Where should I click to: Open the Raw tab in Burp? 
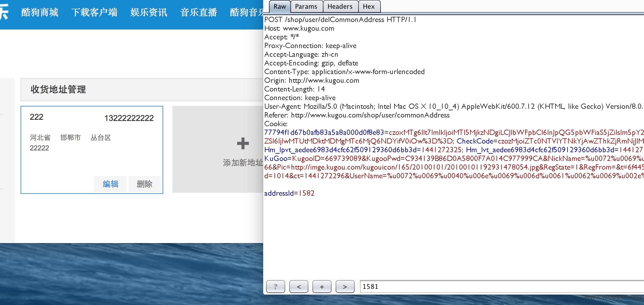[280, 6]
